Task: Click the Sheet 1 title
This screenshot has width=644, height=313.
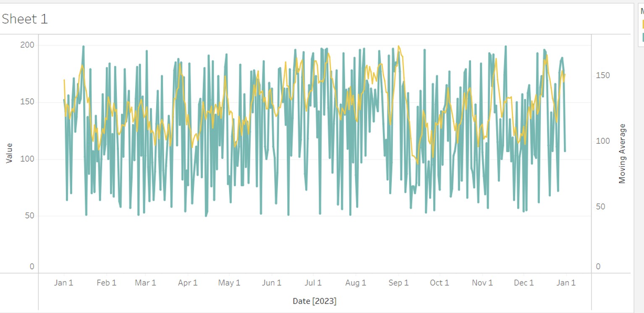Action: pyautogui.click(x=25, y=19)
